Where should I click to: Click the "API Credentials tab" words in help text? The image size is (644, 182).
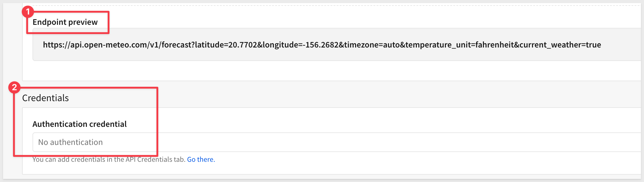click(155, 160)
